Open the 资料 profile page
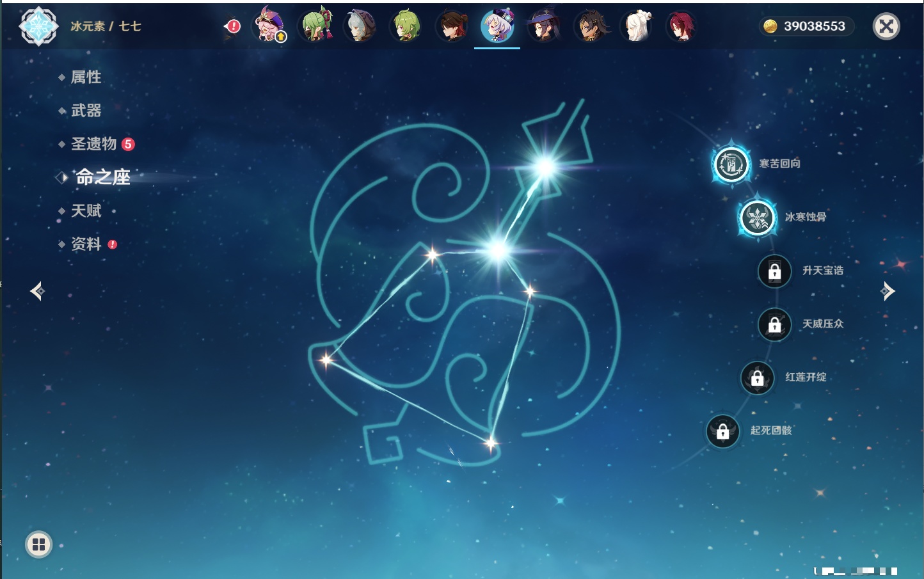Viewport: 924px width, 579px height. [86, 244]
